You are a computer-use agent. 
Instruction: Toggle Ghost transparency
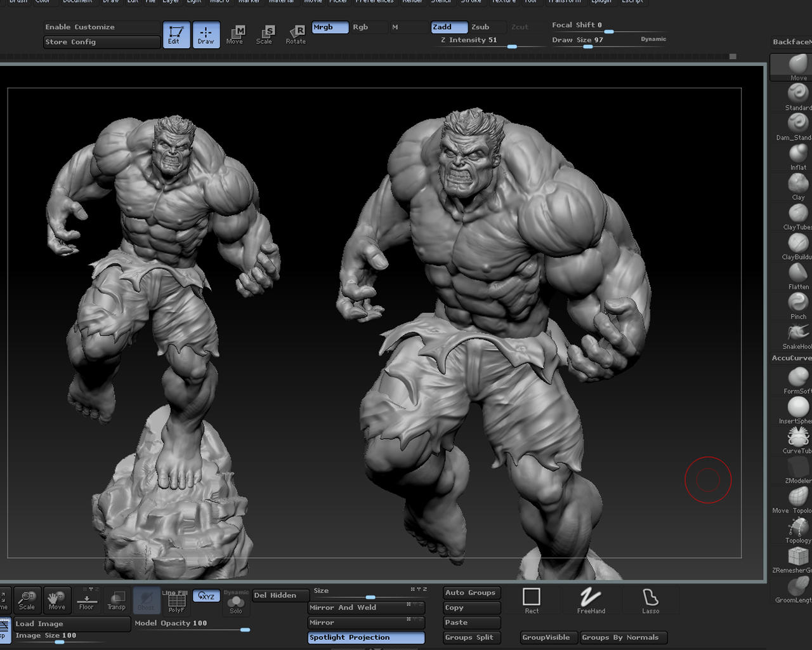pyautogui.click(x=146, y=599)
